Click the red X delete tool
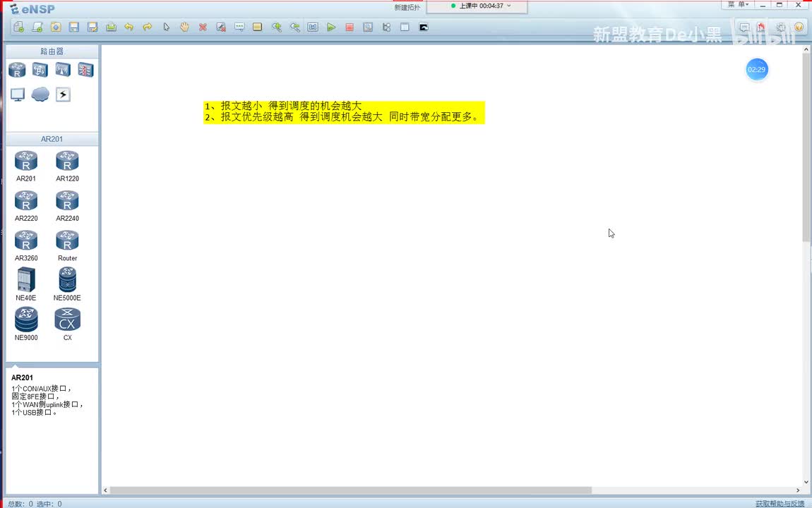The width and height of the screenshot is (812, 508). tap(203, 27)
